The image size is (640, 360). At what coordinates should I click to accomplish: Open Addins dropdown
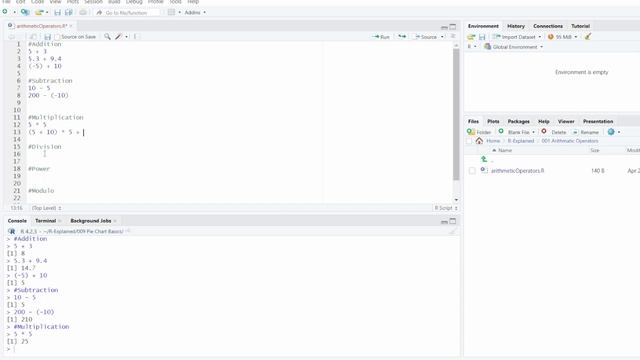point(195,13)
